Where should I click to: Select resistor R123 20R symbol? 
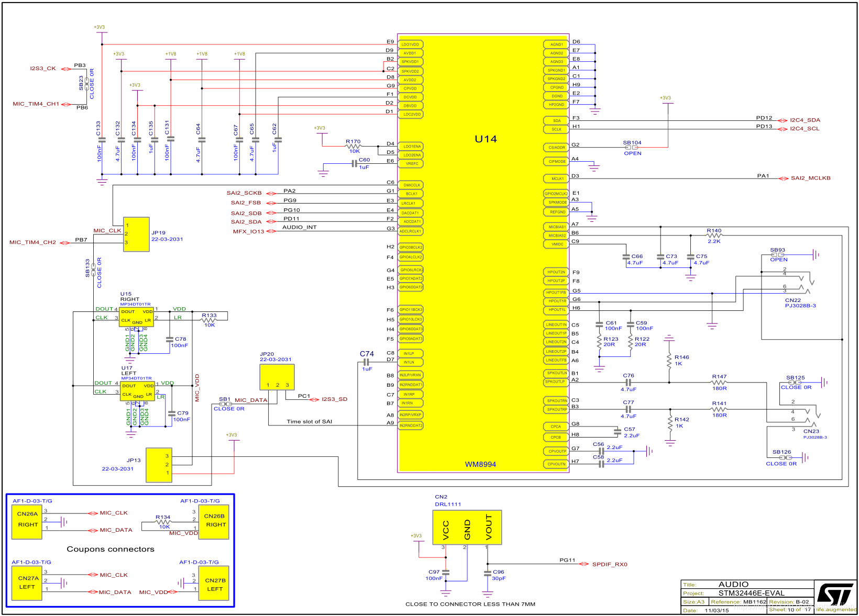[599, 342]
